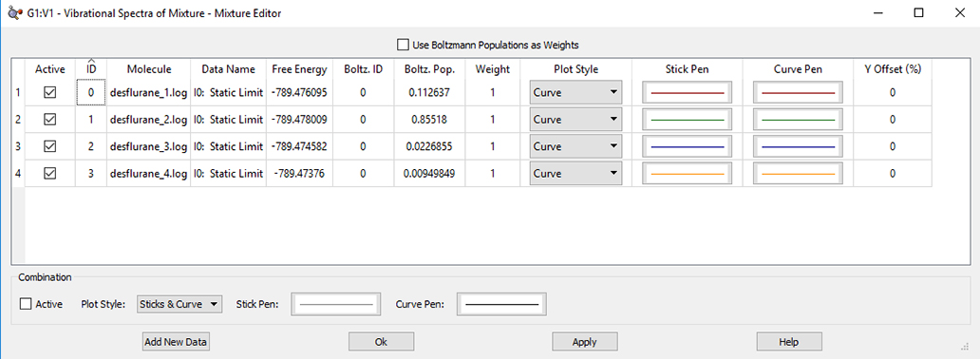Open Plot Style dropdown for desflurane_1.log
This screenshot has width=980, height=359.
click(575, 92)
